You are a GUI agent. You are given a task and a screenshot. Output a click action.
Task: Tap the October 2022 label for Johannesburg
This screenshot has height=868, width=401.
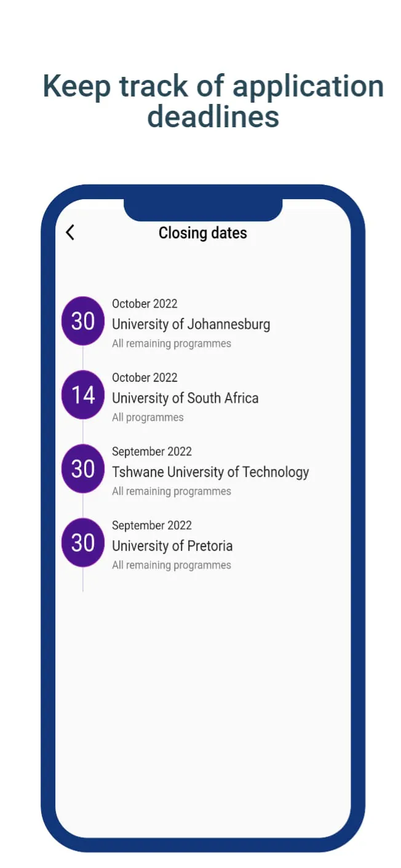click(145, 303)
